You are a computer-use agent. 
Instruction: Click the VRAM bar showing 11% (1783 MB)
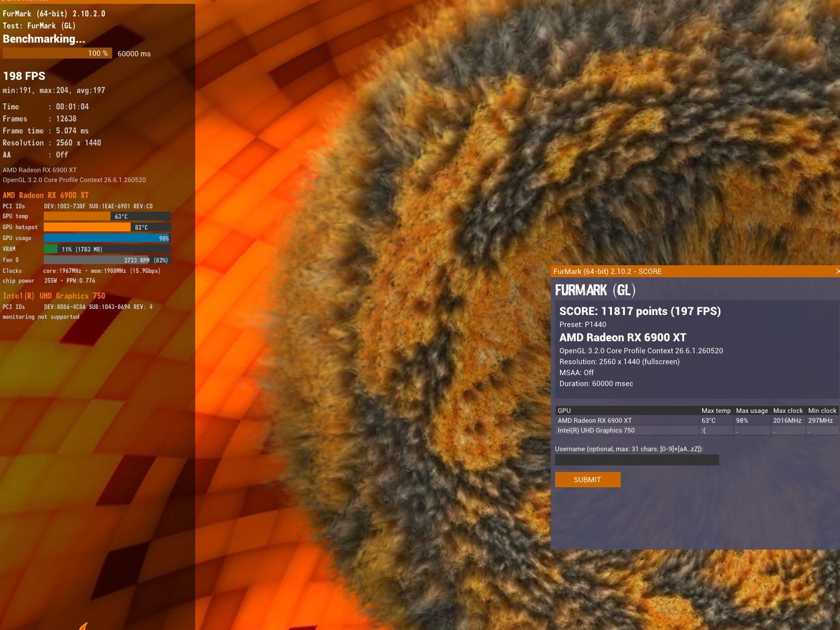(x=107, y=249)
